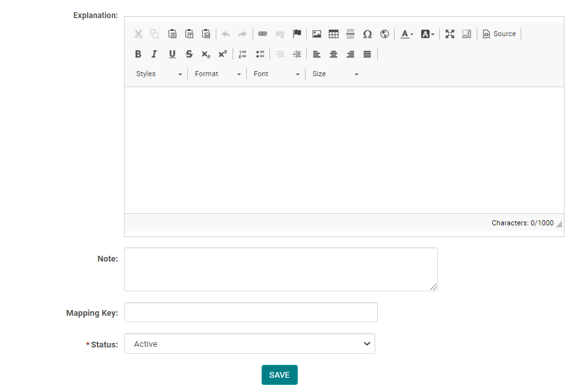Viewport: 582px width, 392px height.
Task: Toggle strikethrough formatting
Action: point(189,54)
